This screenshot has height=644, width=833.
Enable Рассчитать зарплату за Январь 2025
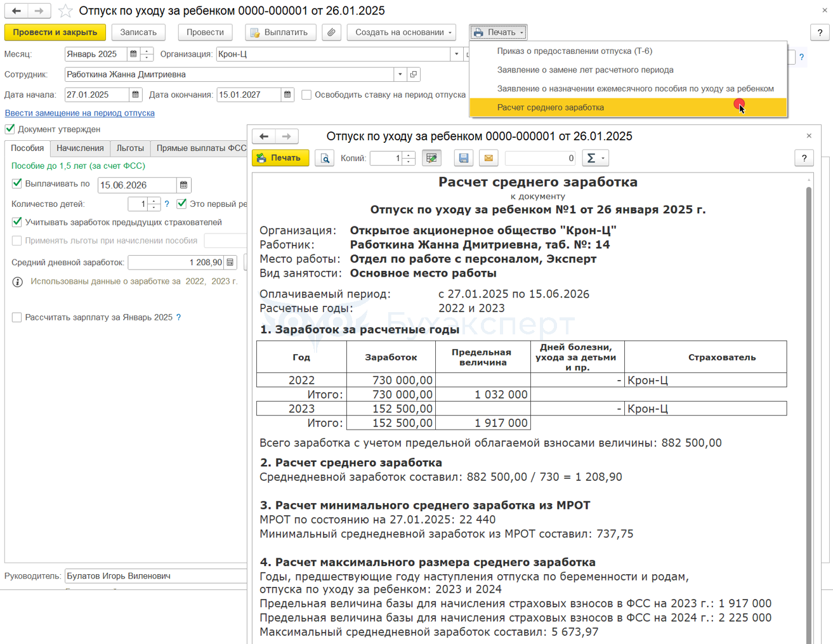[17, 317]
